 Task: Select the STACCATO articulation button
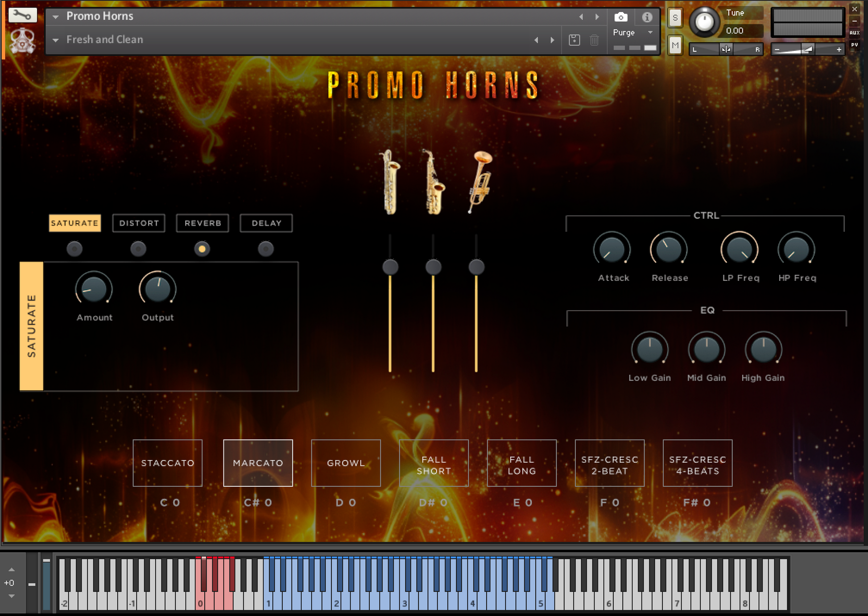click(x=168, y=463)
